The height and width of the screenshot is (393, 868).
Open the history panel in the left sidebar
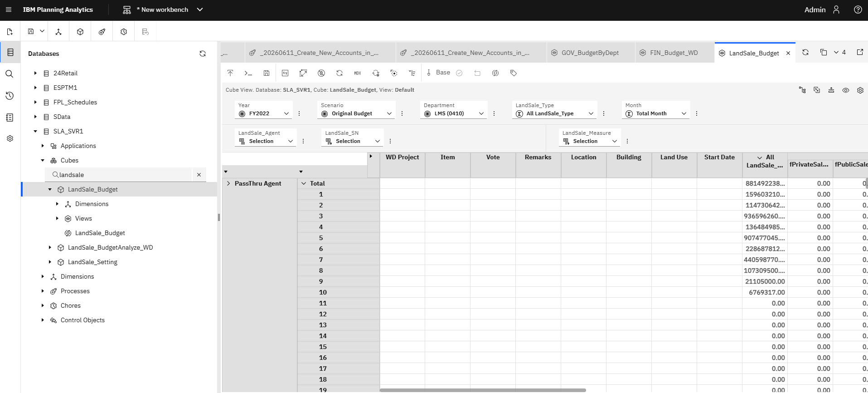click(x=10, y=96)
